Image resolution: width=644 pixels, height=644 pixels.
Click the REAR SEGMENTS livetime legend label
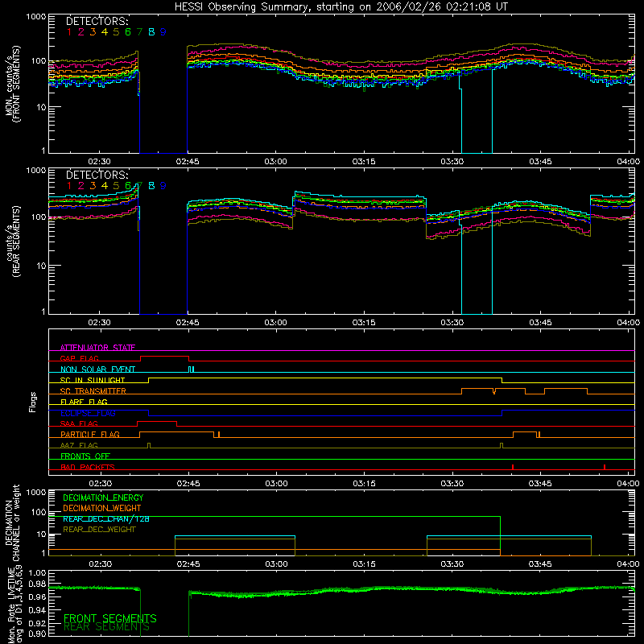(106, 627)
